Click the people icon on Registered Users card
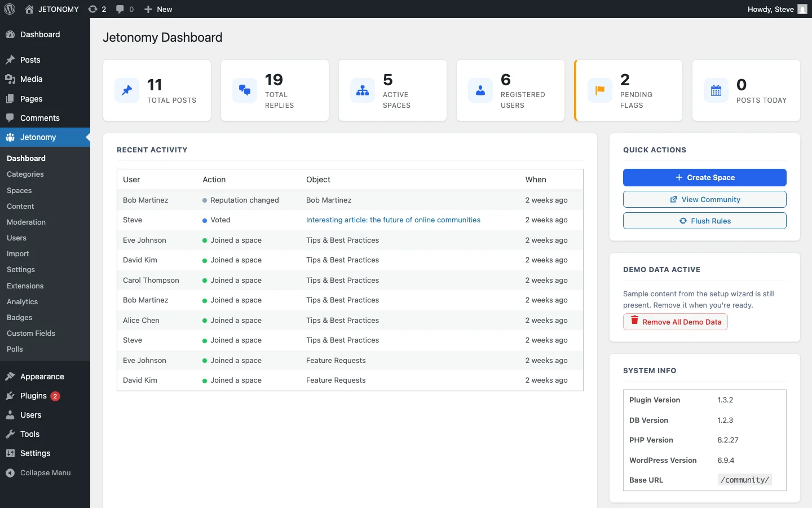The image size is (812, 508). pyautogui.click(x=480, y=90)
